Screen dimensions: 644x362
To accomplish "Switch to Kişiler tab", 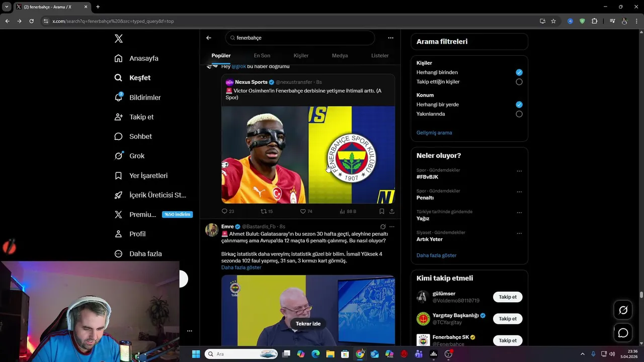I will (301, 56).
